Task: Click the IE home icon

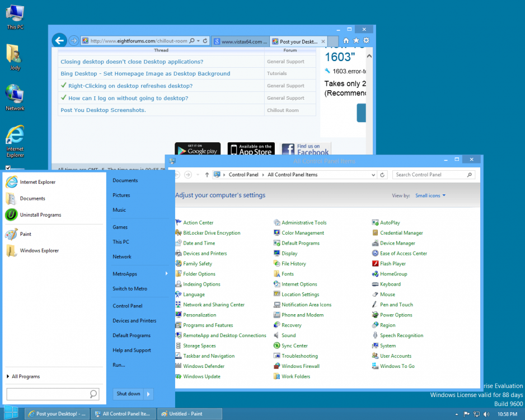Action: 346,40
